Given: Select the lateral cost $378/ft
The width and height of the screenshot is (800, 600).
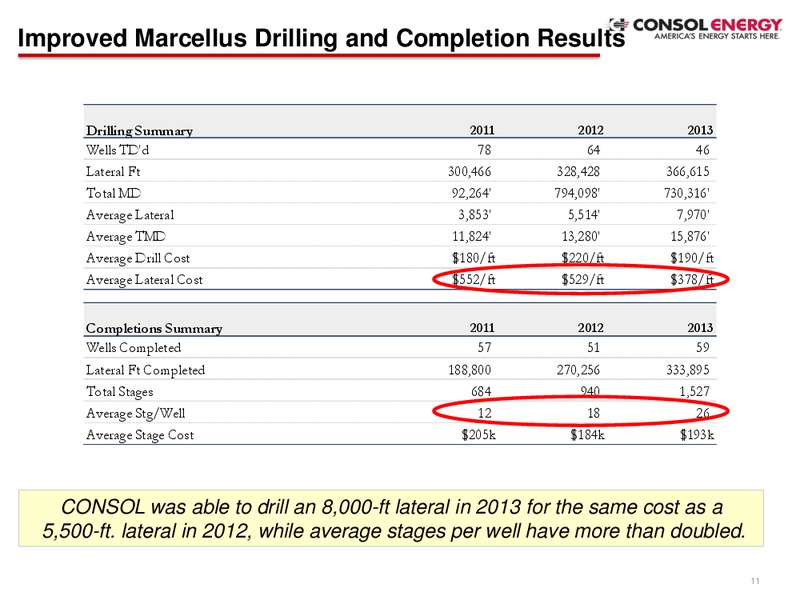Looking at the screenshot, I should tap(692, 280).
